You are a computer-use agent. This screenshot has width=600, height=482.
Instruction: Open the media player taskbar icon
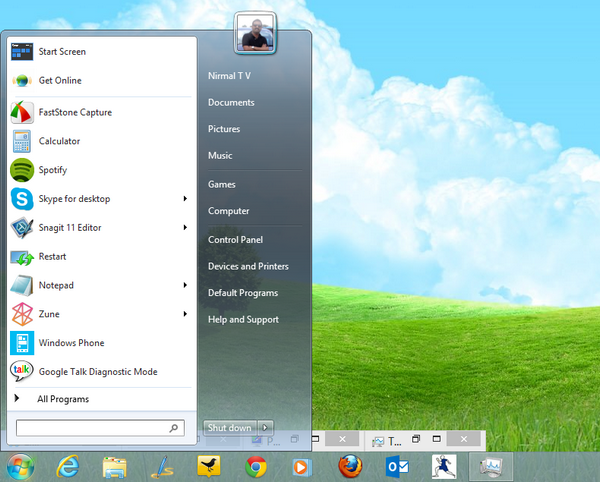click(302, 467)
